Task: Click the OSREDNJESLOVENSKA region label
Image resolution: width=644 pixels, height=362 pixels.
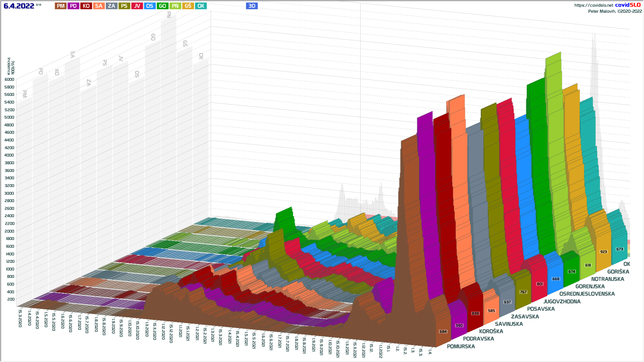Action: point(587,294)
